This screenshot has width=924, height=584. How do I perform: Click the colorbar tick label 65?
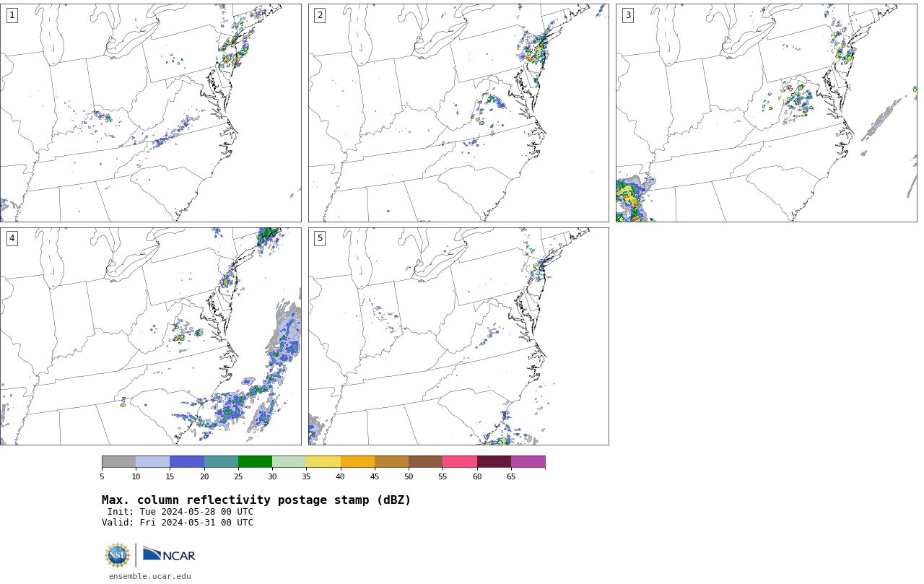click(x=511, y=476)
